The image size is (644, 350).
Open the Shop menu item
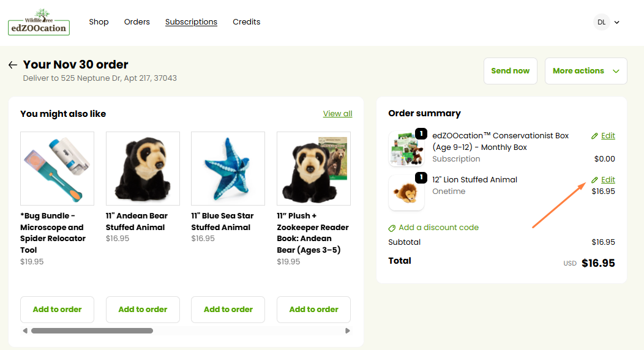(99, 22)
